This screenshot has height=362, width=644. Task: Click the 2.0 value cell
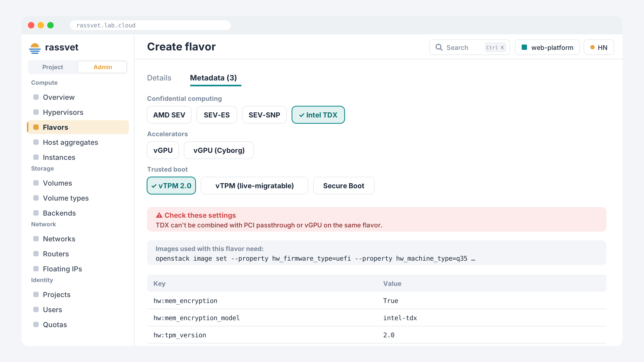coord(389,335)
